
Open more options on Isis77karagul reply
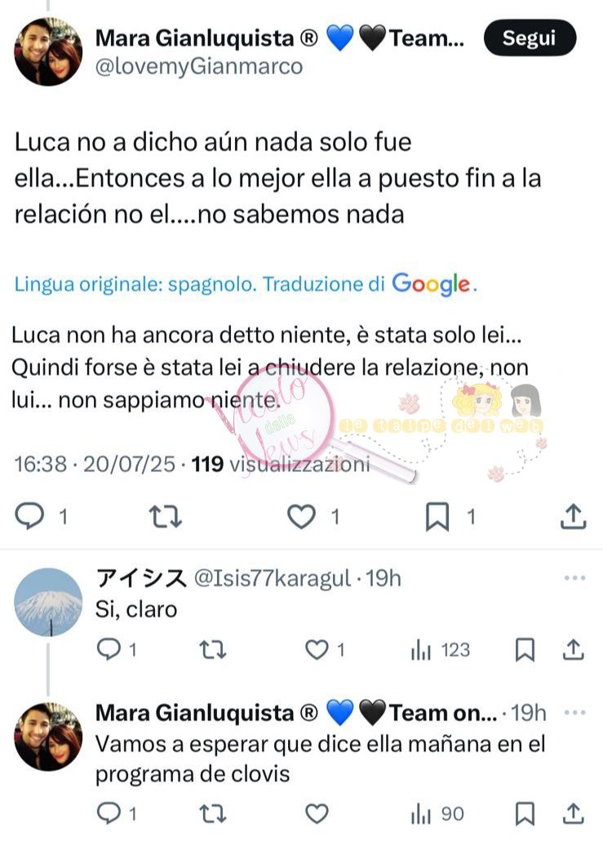coord(574,578)
